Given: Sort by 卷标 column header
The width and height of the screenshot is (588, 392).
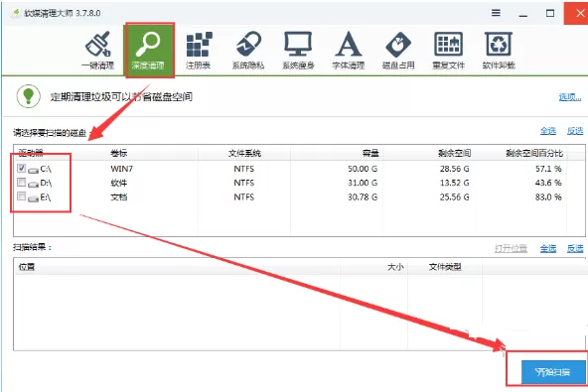Looking at the screenshot, I should (x=119, y=153).
